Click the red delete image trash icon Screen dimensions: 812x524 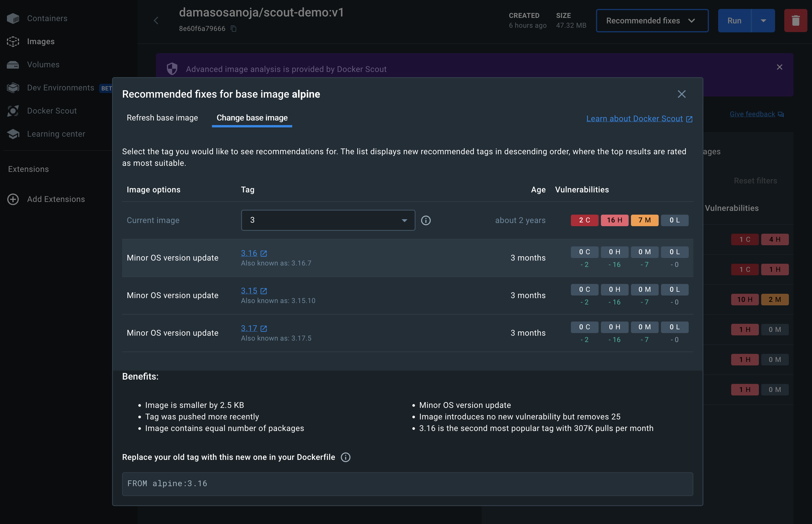pyautogui.click(x=795, y=21)
